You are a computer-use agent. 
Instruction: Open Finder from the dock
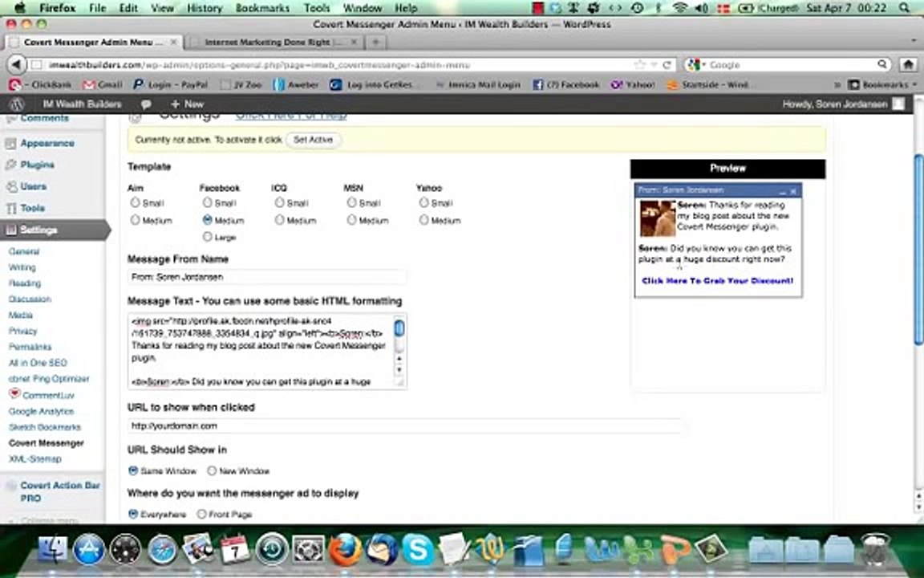click(52, 548)
